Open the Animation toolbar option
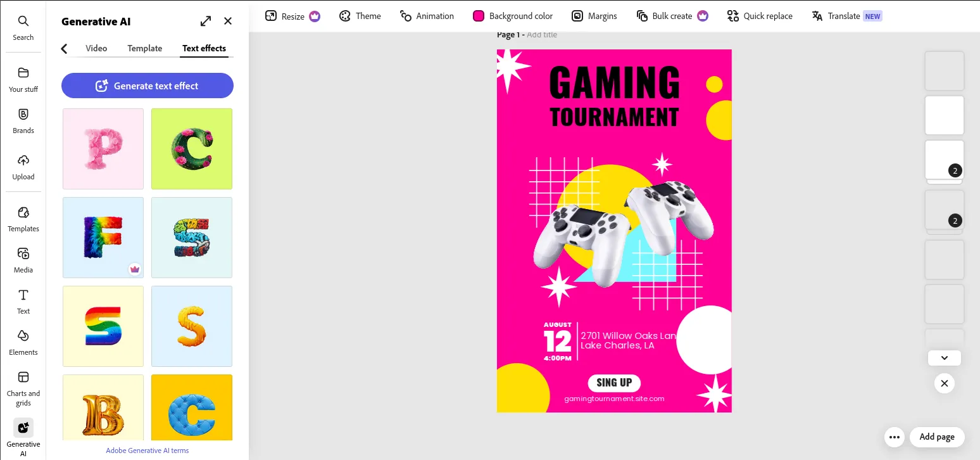Screen dimensions: 980x460 427,16
